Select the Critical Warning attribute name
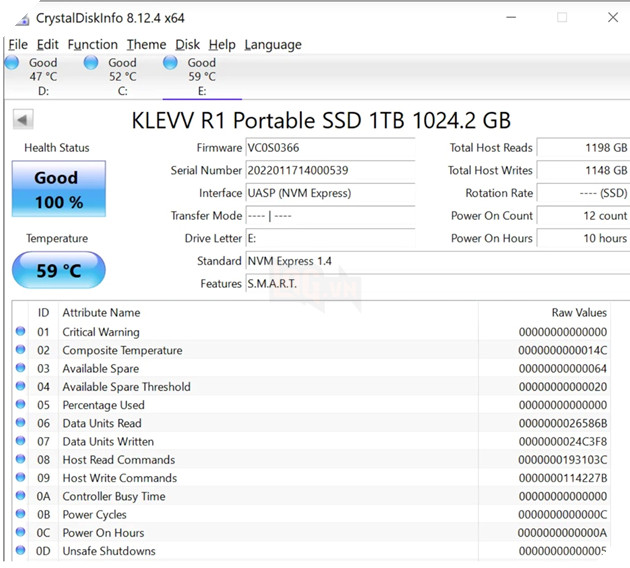 pos(101,332)
